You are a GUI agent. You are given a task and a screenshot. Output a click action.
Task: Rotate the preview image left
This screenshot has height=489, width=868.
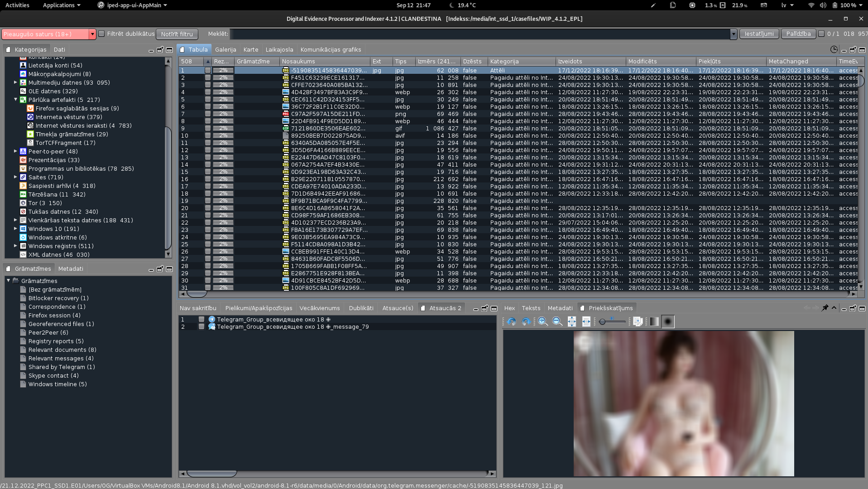512,321
